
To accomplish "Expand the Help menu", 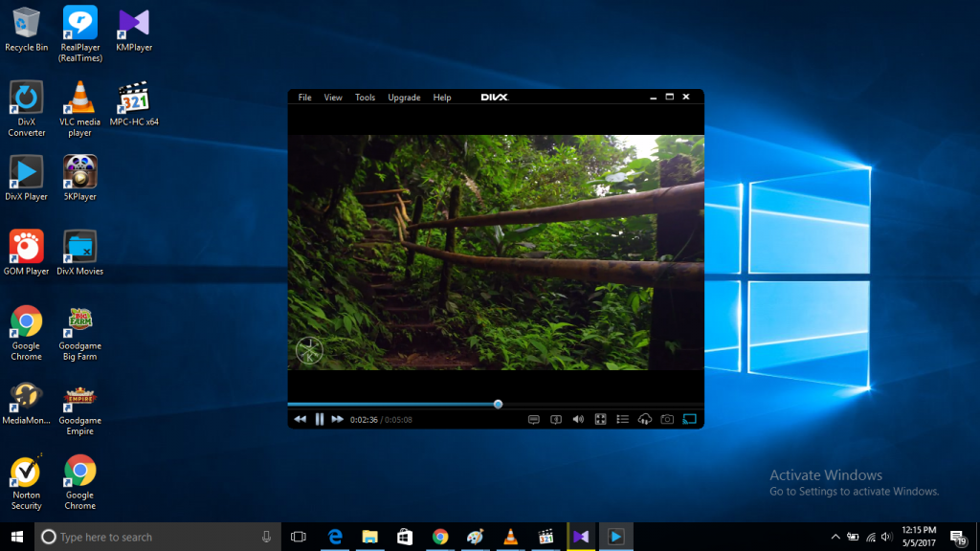I will click(441, 98).
